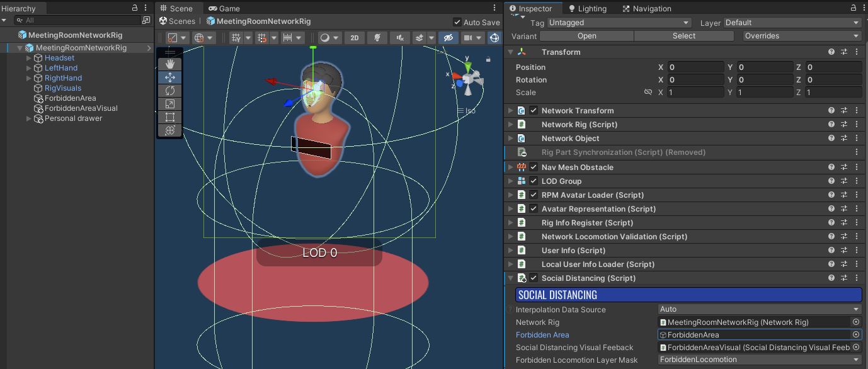Click the Scenes breadcrumb
This screenshot has width=868, height=369.
[x=177, y=21]
